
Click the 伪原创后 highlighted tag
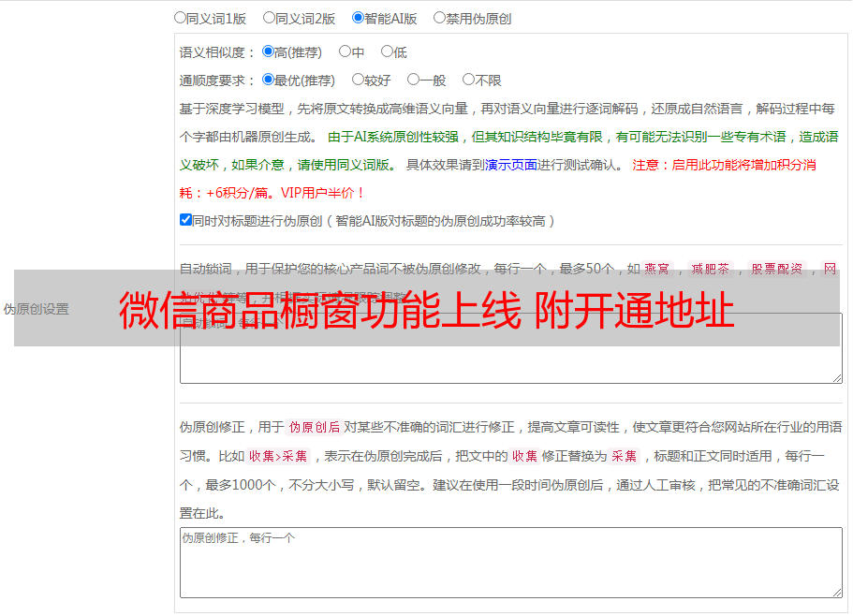point(314,427)
